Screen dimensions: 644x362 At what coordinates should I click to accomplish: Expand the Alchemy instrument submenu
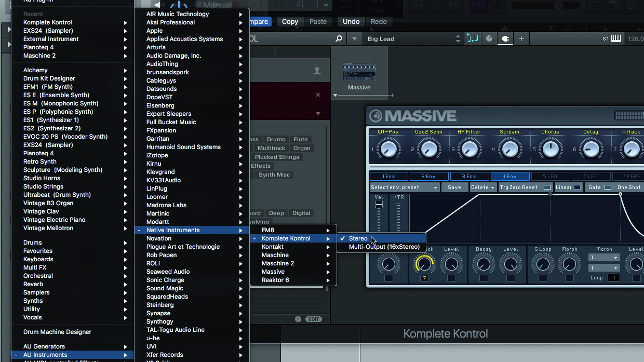tap(73, 70)
